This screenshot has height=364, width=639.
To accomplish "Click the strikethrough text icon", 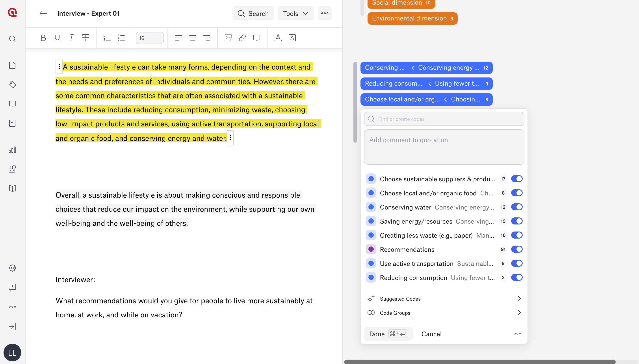I will pyautogui.click(x=85, y=38).
